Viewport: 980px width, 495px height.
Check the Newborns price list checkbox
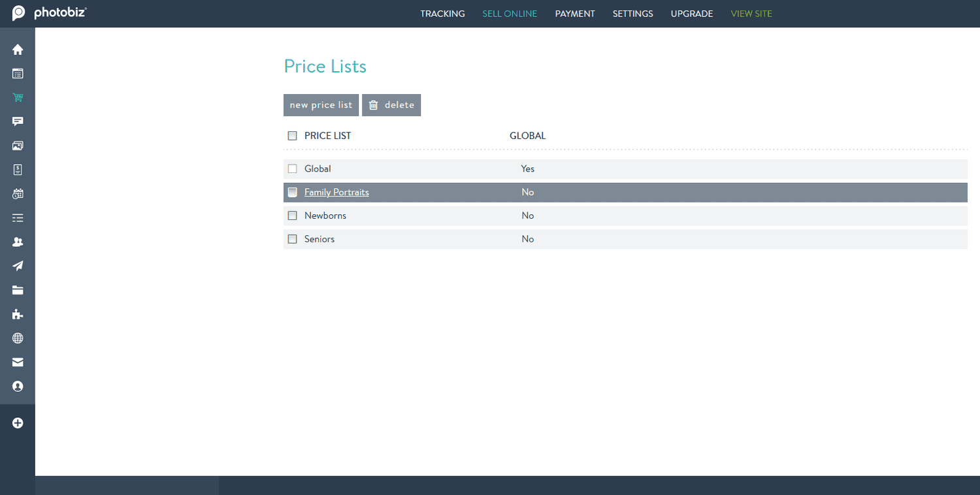pyautogui.click(x=292, y=216)
